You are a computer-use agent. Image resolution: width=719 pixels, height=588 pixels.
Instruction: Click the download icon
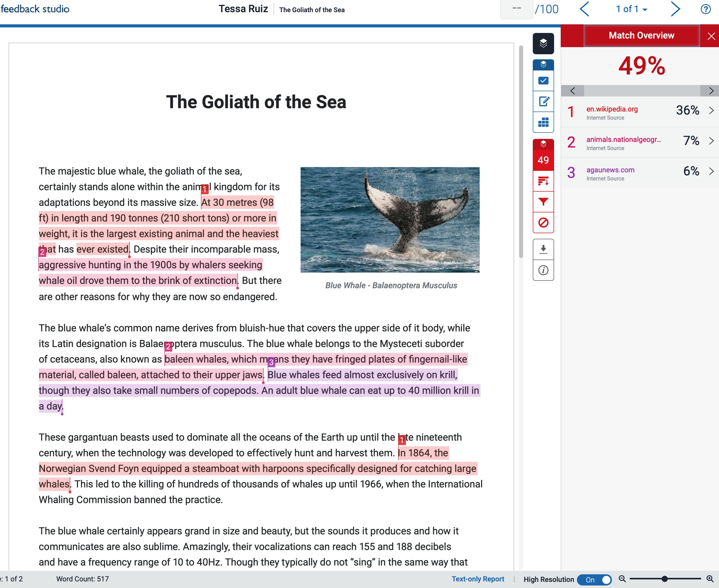(543, 249)
